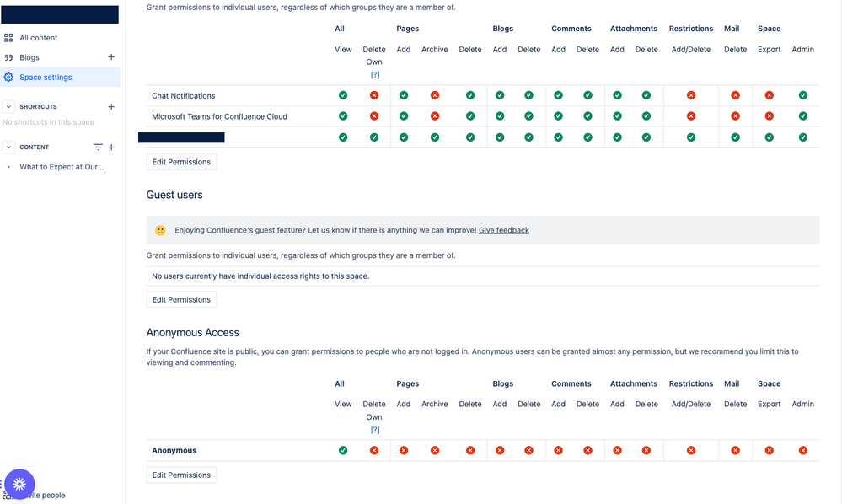Click Chat Notifications View checkmark
The height and width of the screenshot is (504, 842).
coord(343,95)
